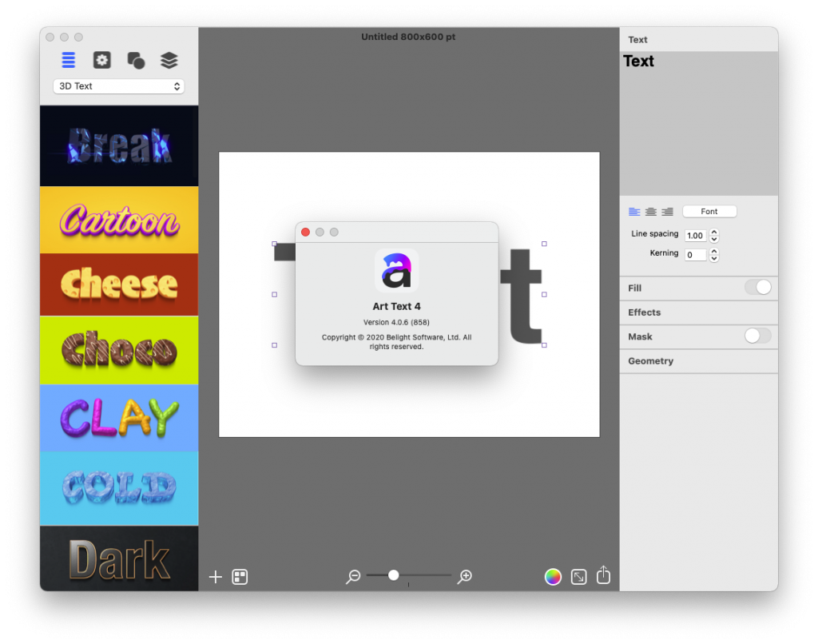This screenshot has height=644, width=818.
Task: Click the large letter t on canvas
Action: click(x=521, y=296)
